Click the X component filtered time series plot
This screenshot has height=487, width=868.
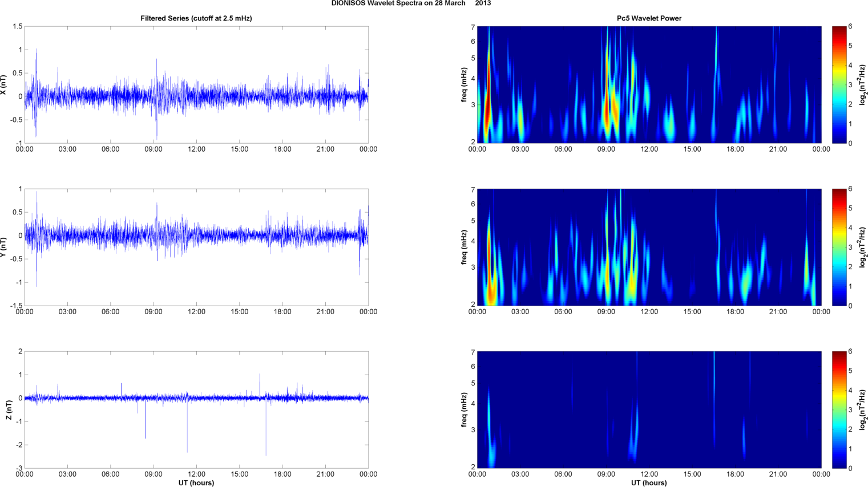(x=196, y=84)
